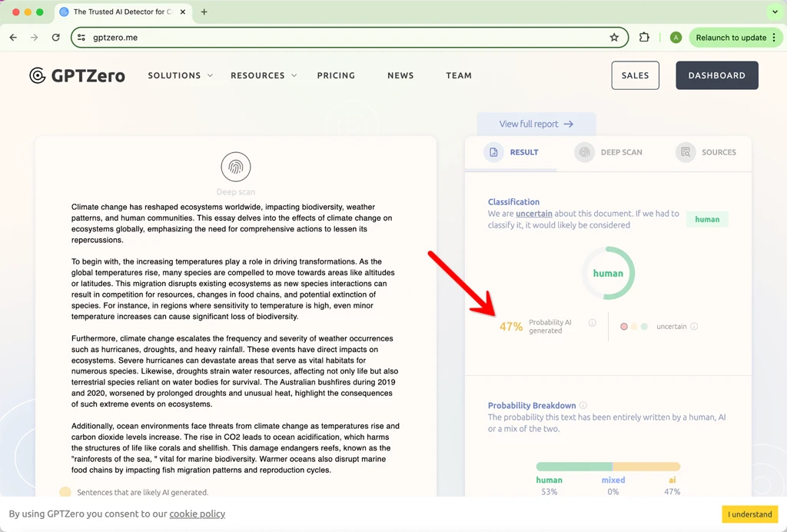The width and height of the screenshot is (787, 532).
Task: Click the Result tab document icon
Action: [x=493, y=152]
